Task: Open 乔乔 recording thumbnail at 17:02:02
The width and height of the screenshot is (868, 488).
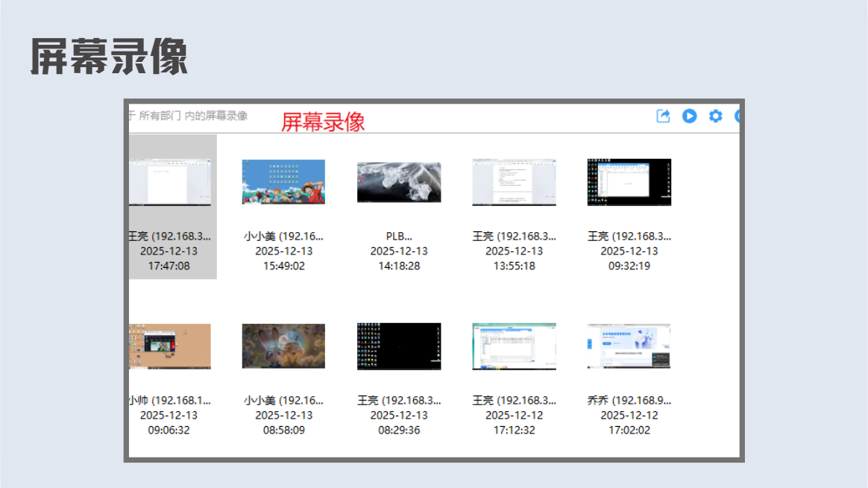Action: [629, 346]
